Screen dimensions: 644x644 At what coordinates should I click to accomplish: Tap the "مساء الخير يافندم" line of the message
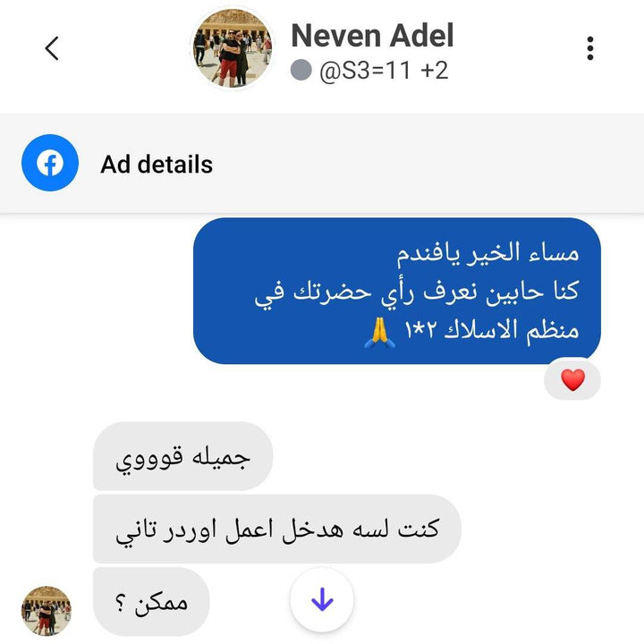tap(488, 252)
